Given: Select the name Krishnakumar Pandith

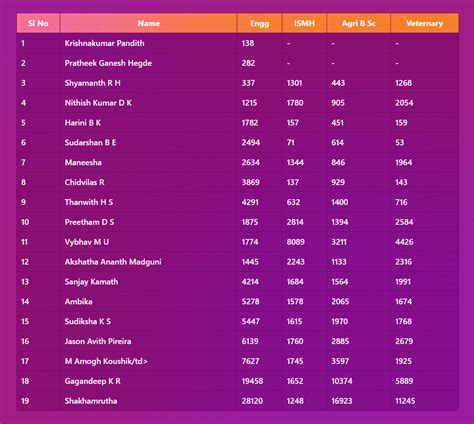Looking at the screenshot, I should (104, 43).
